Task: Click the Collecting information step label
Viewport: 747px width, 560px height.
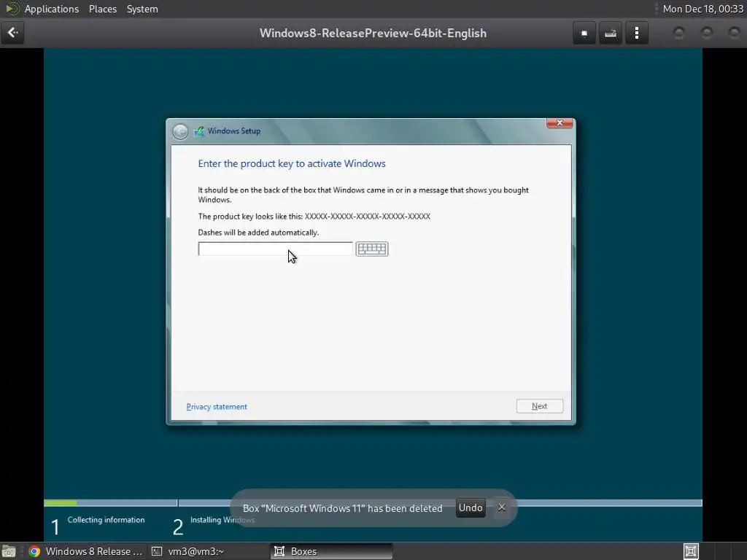Action: click(106, 520)
